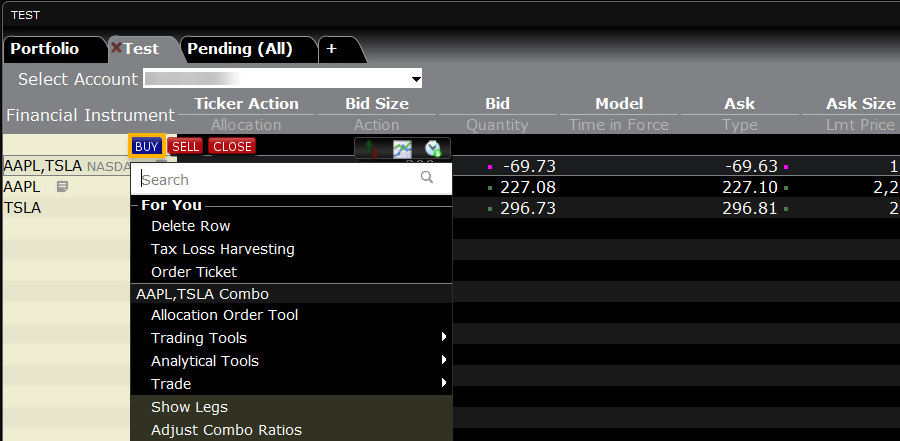The height and width of the screenshot is (441, 900).
Task: Open Order Ticket from menu
Action: click(x=194, y=272)
